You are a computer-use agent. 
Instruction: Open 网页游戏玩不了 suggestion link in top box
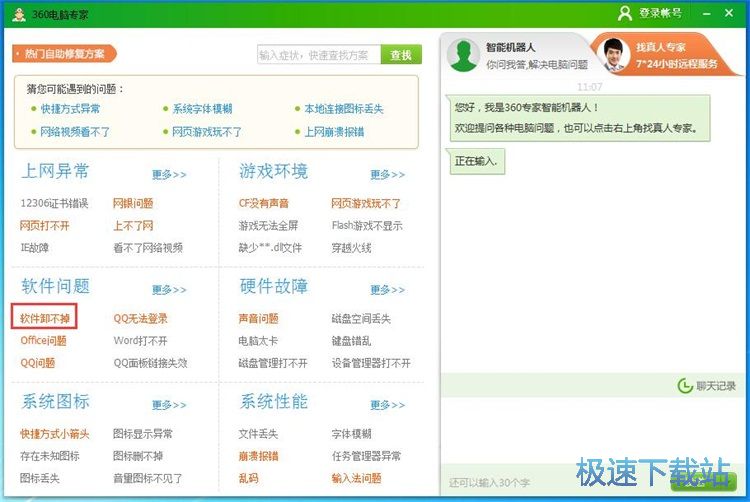(x=207, y=132)
